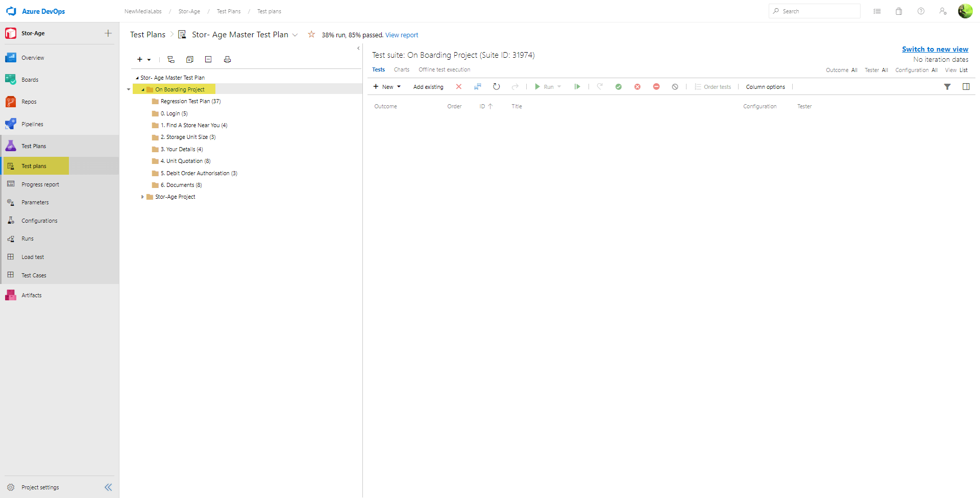Click the user profile avatar
This screenshot has height=498, width=980.
(965, 11)
